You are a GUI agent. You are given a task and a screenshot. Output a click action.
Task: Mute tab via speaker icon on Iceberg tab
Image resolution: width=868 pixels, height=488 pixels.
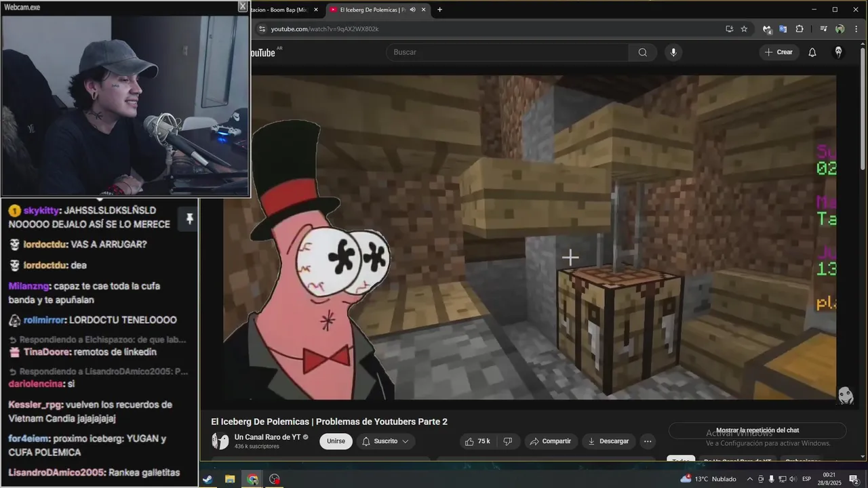[x=412, y=9]
